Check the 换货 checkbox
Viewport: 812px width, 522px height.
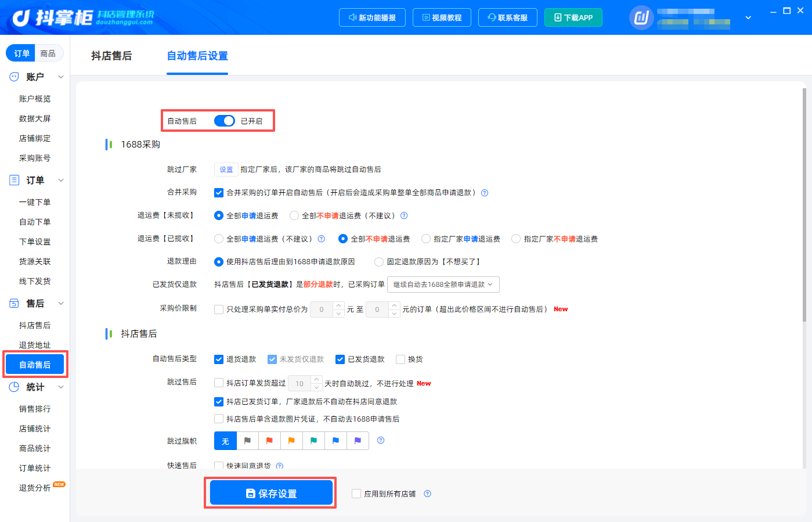pyautogui.click(x=400, y=359)
